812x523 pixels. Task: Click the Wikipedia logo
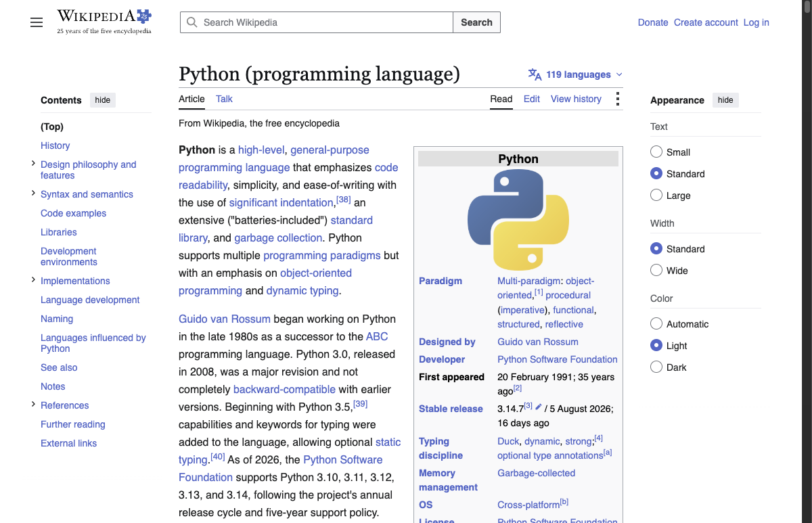(x=104, y=22)
